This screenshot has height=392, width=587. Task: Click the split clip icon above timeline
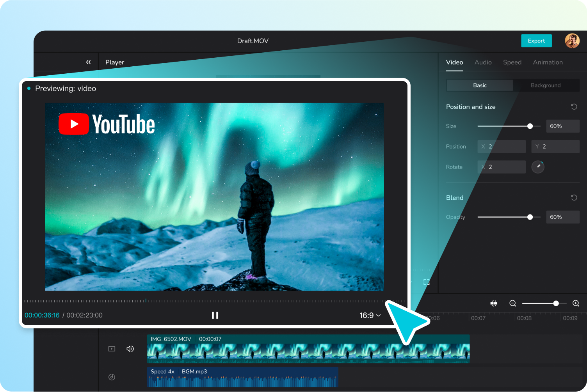point(494,303)
